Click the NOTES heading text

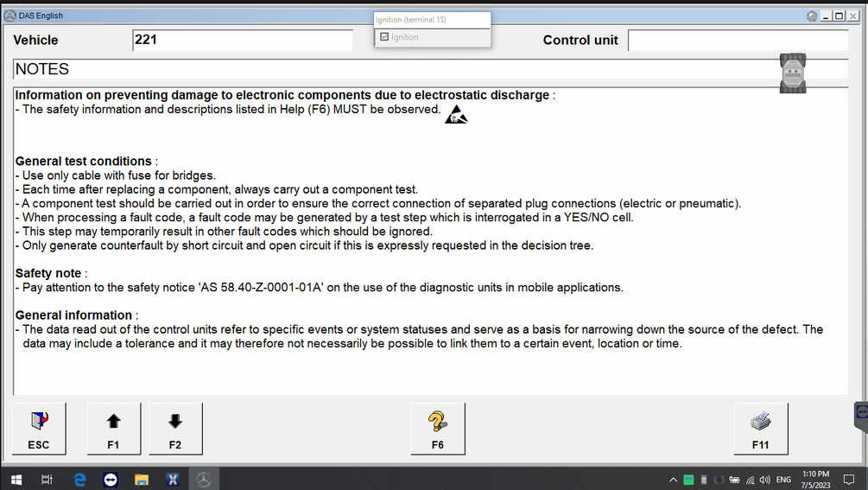(42, 69)
